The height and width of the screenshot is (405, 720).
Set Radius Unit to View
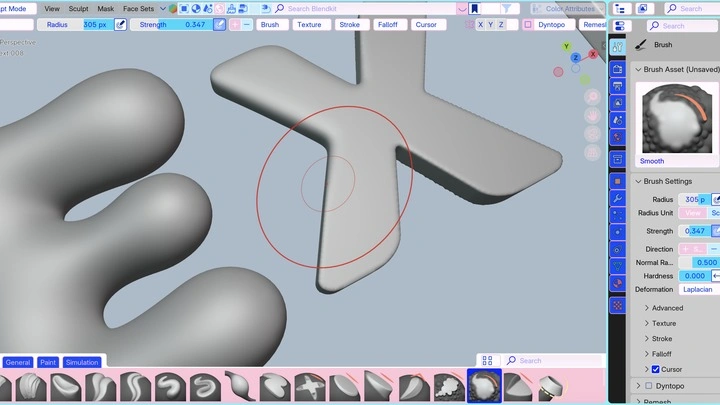point(693,213)
